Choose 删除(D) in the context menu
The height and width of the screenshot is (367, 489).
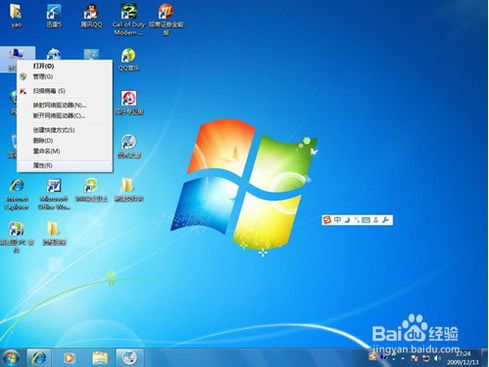click(x=43, y=141)
